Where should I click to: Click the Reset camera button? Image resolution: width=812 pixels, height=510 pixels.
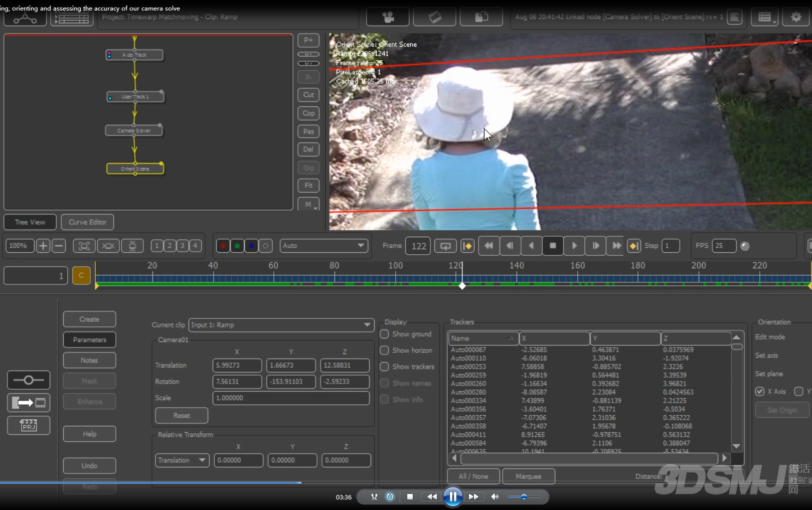182,415
